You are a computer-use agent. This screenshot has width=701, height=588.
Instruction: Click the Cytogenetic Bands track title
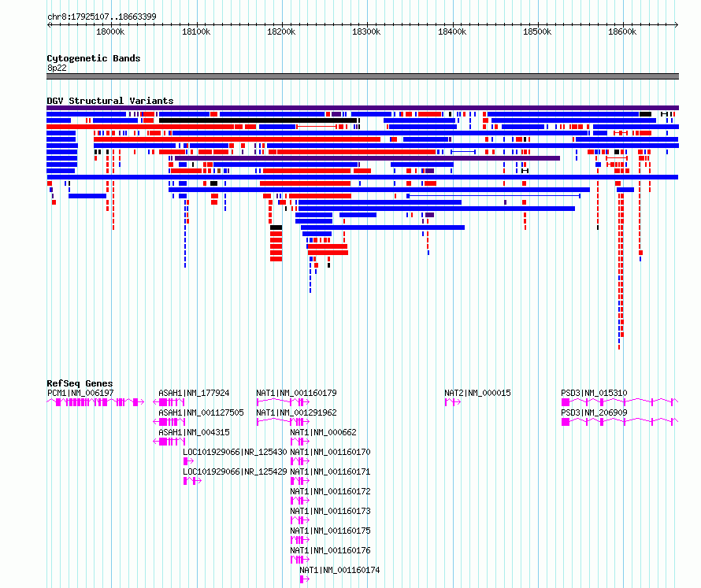pyautogui.click(x=94, y=58)
